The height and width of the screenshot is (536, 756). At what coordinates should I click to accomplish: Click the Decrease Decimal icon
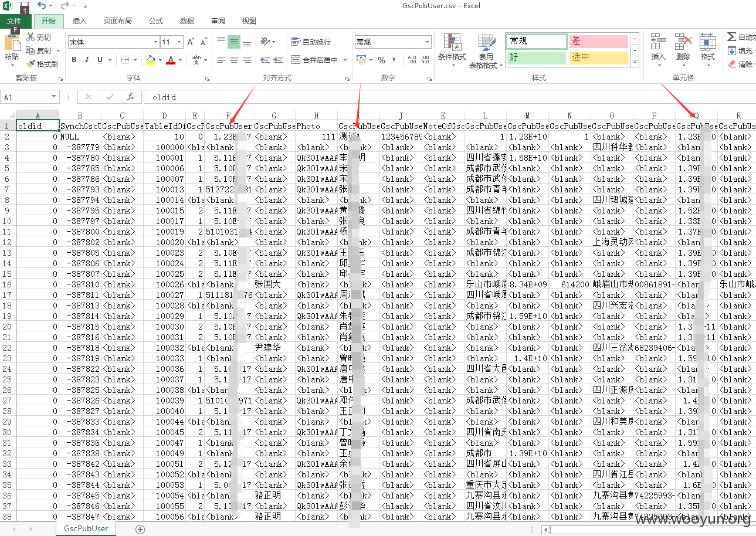(426, 60)
